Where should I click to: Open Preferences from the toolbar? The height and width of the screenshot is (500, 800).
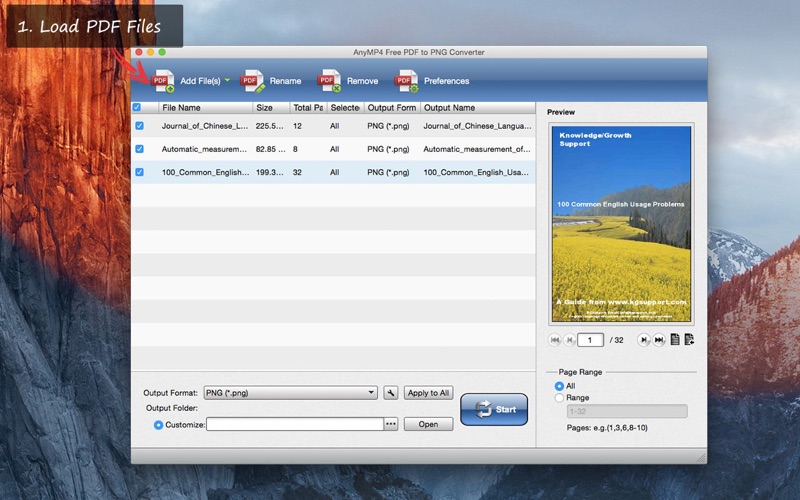pos(407,81)
